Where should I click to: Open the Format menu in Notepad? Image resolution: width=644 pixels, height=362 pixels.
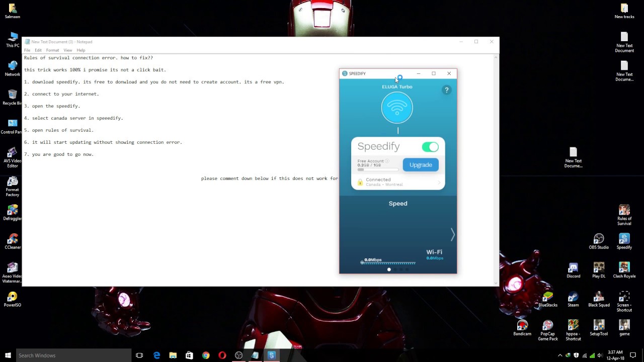coord(52,50)
